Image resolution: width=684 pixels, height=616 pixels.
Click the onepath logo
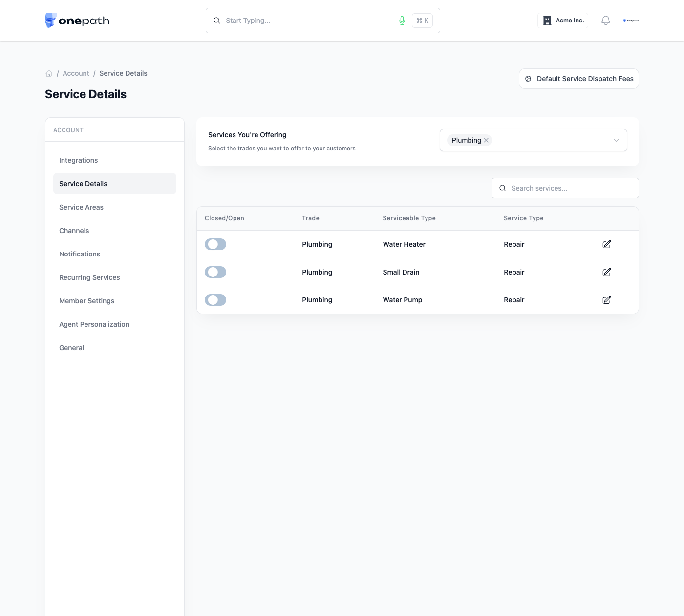point(77,21)
